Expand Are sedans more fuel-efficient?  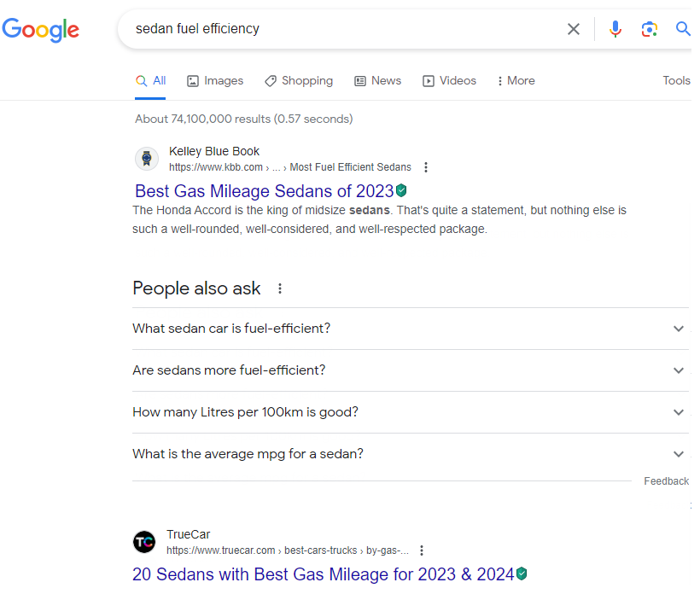pyautogui.click(x=411, y=370)
